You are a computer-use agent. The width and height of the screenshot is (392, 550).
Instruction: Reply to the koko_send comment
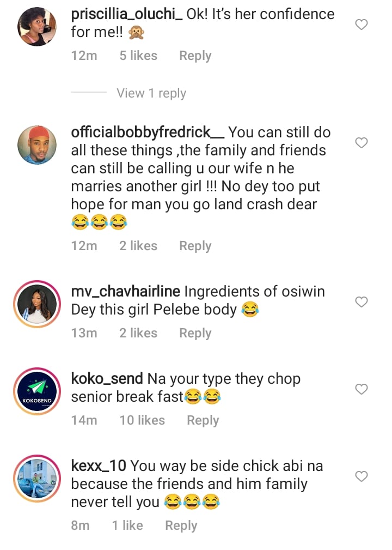click(203, 420)
